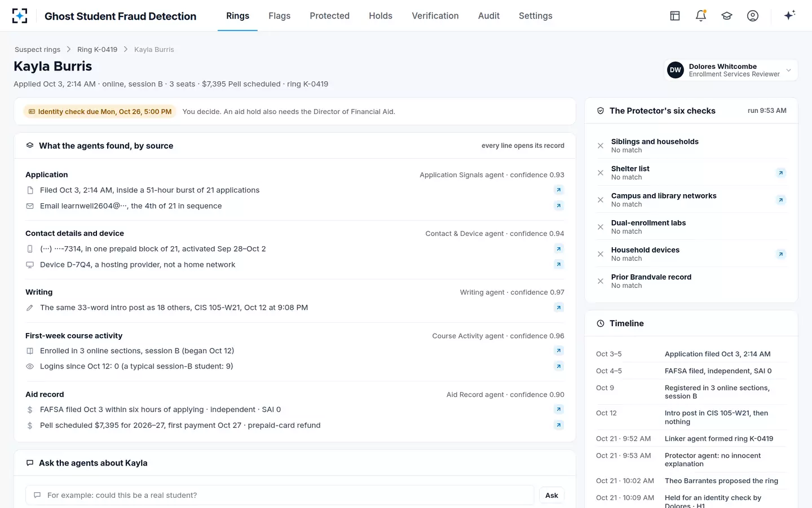The height and width of the screenshot is (508, 812).
Task: Open the notifications bell
Action: tap(701, 16)
